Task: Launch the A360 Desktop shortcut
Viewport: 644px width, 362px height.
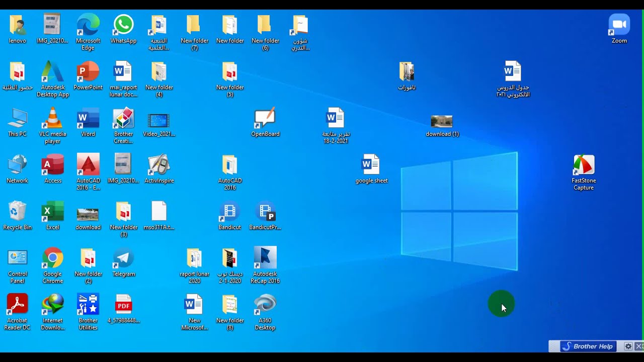Action: [265, 312]
